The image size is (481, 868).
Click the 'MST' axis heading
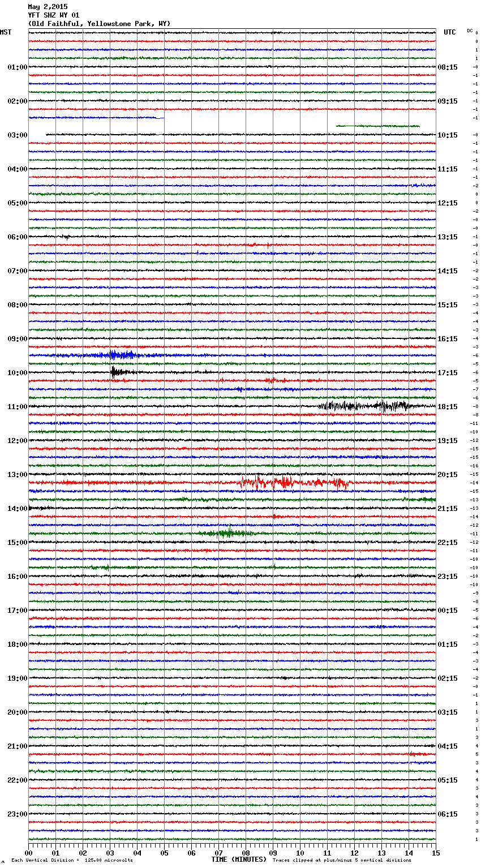tap(6, 32)
